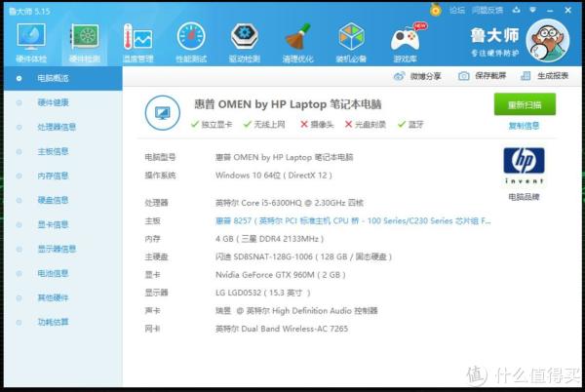Click the Dual Band Wireless-AC 7265 value
Viewport: 585px width, 392px height.
click(x=282, y=329)
